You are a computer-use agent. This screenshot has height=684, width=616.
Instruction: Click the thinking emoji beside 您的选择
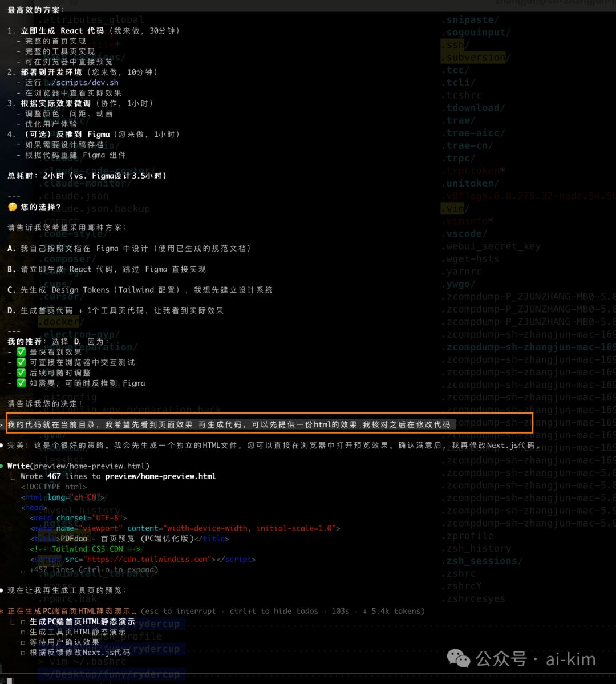(x=12, y=207)
